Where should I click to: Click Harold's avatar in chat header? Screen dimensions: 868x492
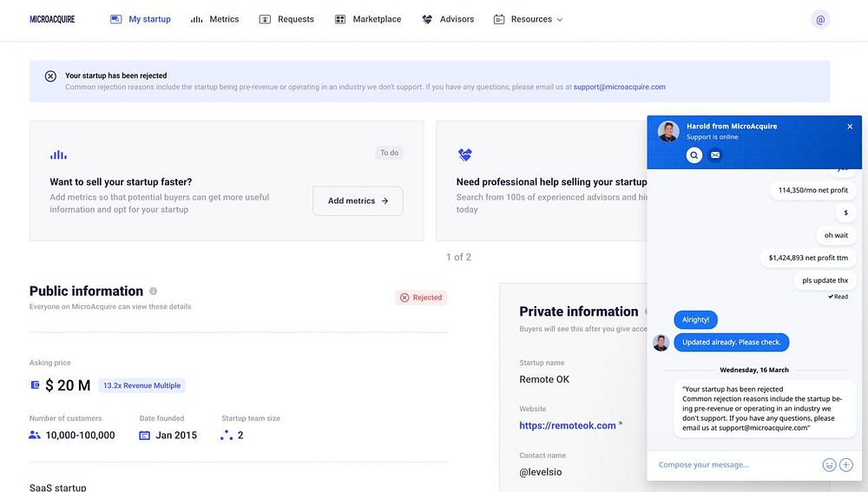(x=668, y=132)
